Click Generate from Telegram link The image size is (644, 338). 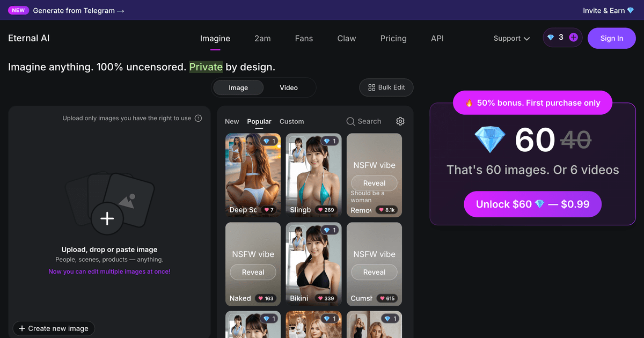click(78, 10)
